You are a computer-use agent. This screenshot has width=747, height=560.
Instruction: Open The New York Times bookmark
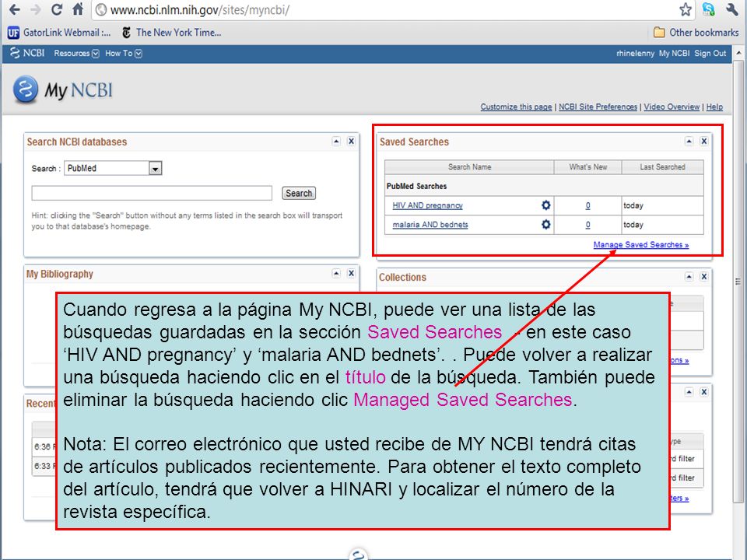pos(172,33)
